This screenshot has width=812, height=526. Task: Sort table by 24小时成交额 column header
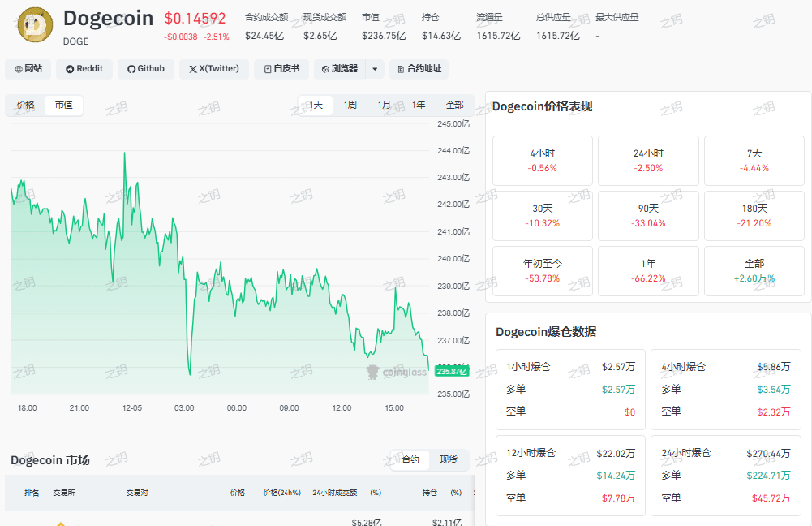[334, 493]
